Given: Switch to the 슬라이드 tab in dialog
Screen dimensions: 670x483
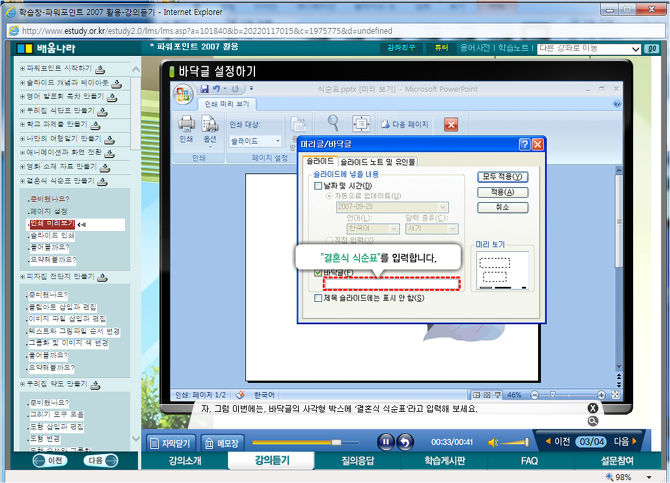Looking at the screenshot, I should [x=320, y=162].
